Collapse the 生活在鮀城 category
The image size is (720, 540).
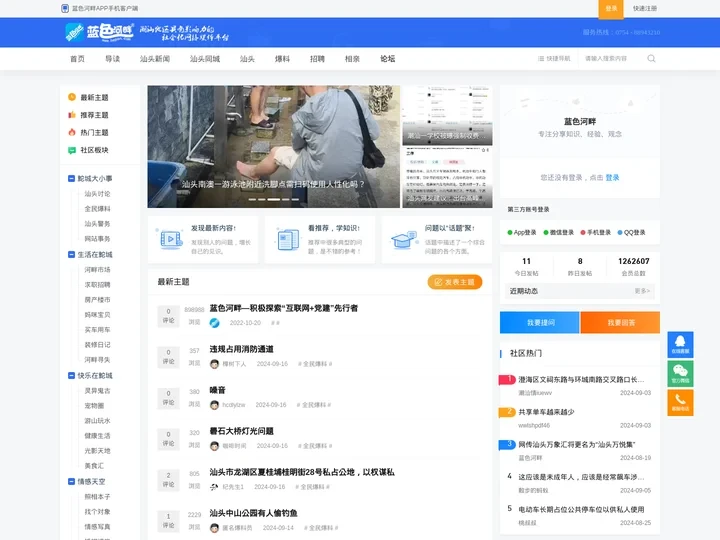point(72,254)
